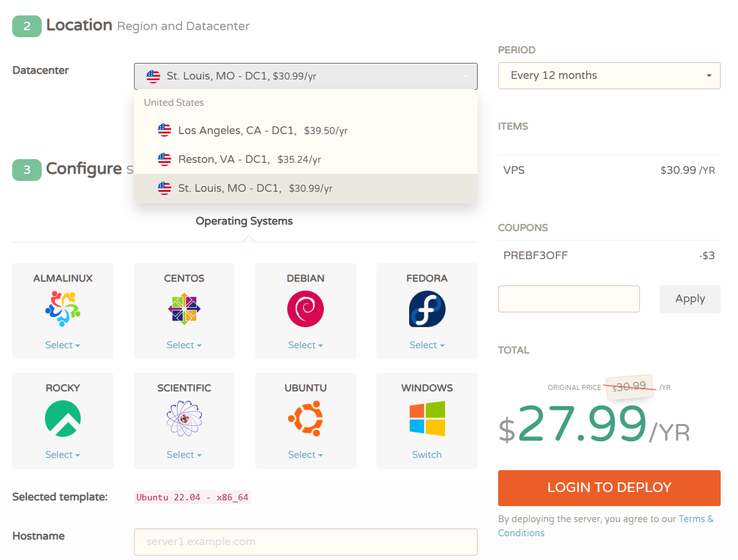Click the US flag beside Los Angeles option
Image resolution: width=738 pixels, height=560 pixels.
pos(165,130)
